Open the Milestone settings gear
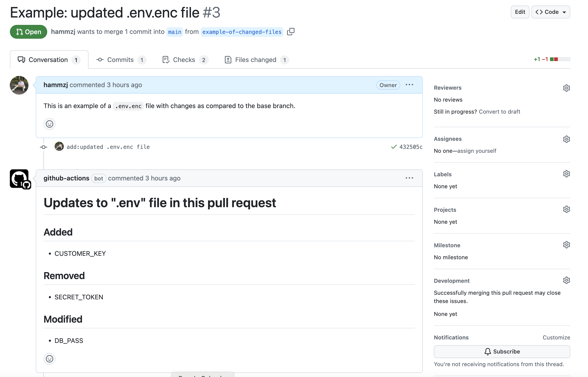Screen dimensions: 588x377 pos(566,245)
